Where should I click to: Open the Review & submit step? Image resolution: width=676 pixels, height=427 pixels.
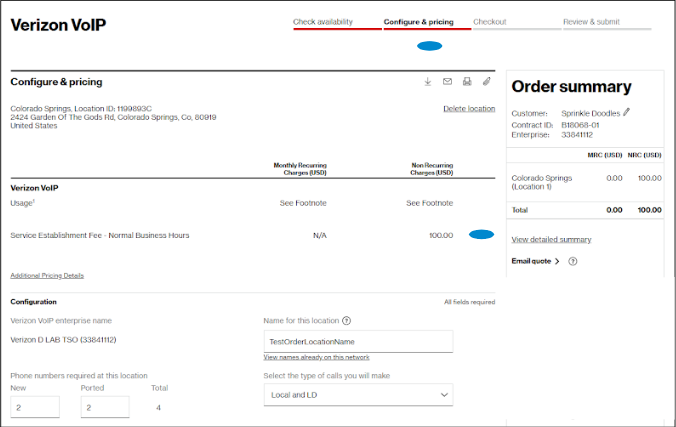591,22
